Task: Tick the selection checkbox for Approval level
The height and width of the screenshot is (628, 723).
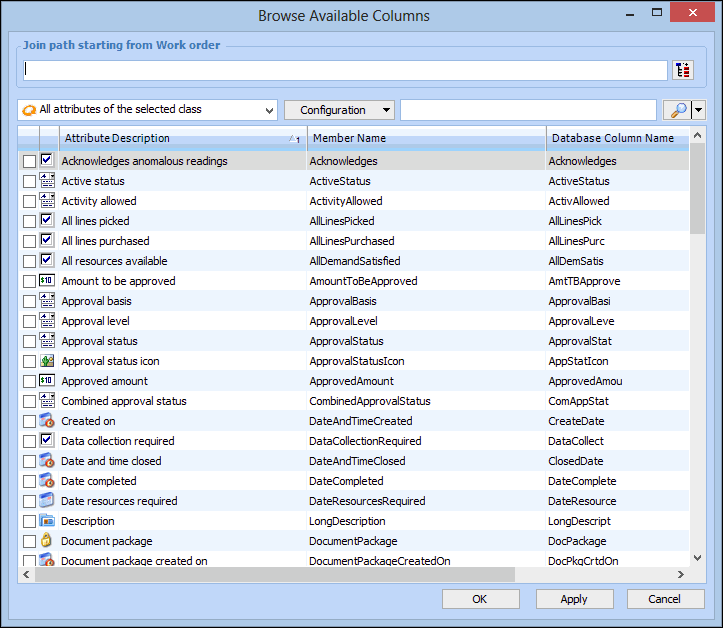Action: pyautogui.click(x=29, y=321)
